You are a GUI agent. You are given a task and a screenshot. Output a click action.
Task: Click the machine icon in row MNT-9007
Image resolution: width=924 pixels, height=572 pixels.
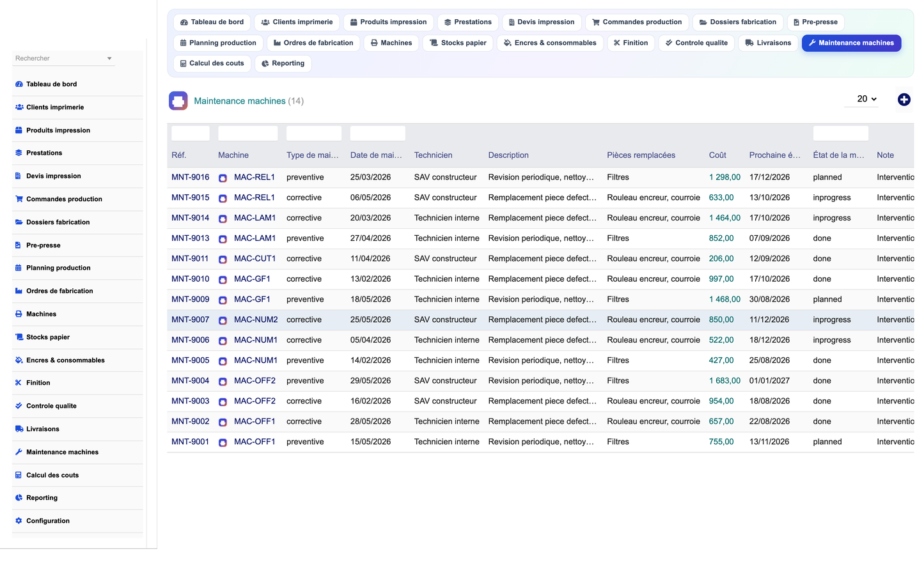pos(223,321)
